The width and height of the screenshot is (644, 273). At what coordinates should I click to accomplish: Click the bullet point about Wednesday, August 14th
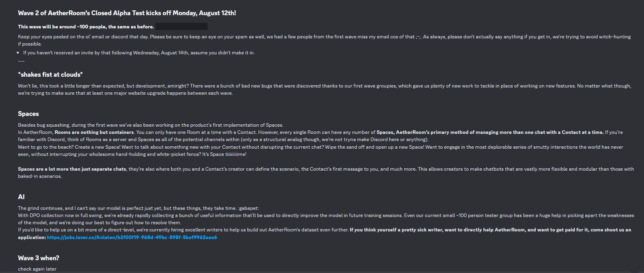[139, 53]
